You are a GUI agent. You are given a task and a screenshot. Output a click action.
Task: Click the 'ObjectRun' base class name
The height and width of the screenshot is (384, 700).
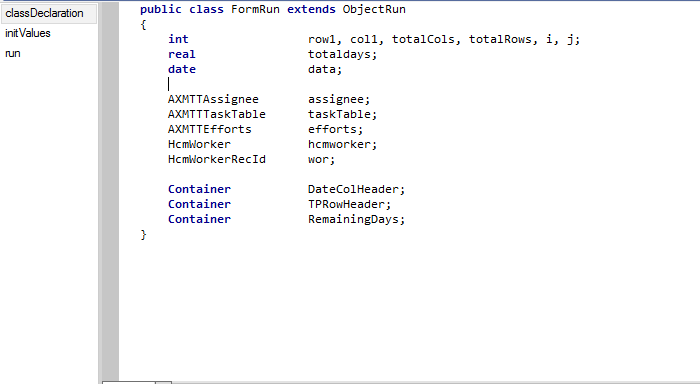(x=374, y=9)
